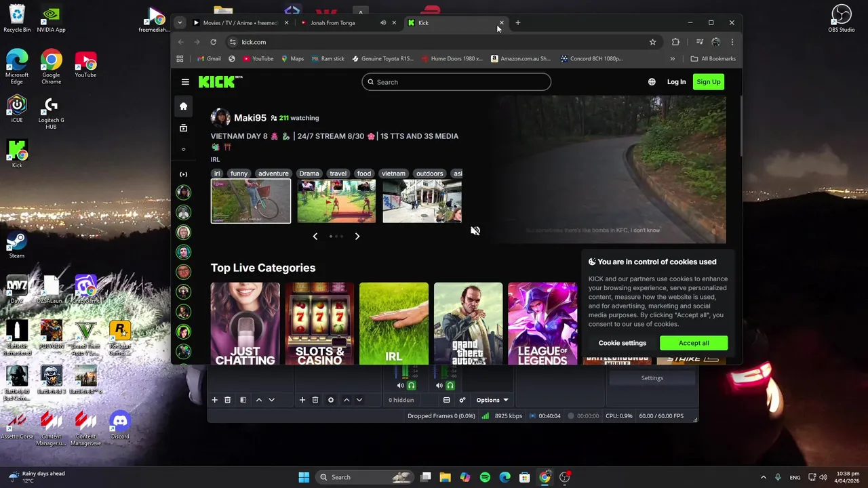View site information icon in the address bar
The width and height of the screenshot is (868, 488).
pyautogui.click(x=233, y=42)
